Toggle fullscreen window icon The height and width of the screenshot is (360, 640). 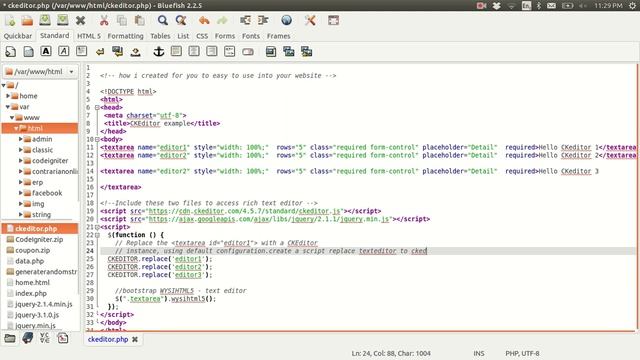[x=333, y=20]
